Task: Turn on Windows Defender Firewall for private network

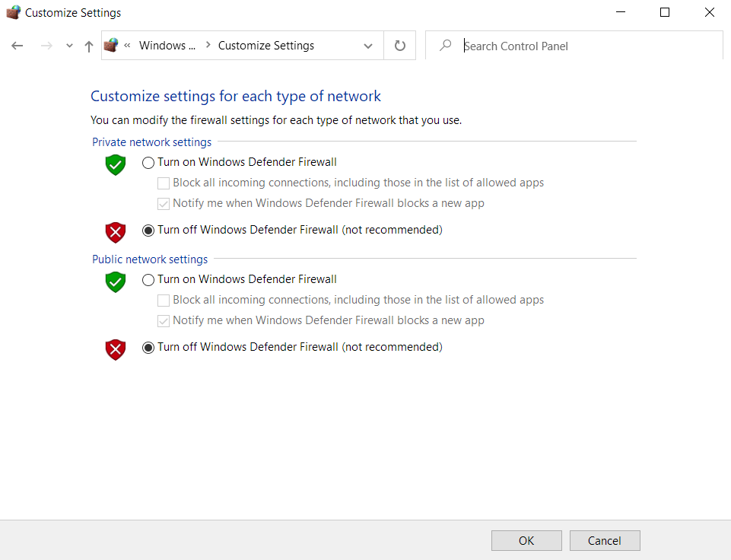Action: point(148,162)
